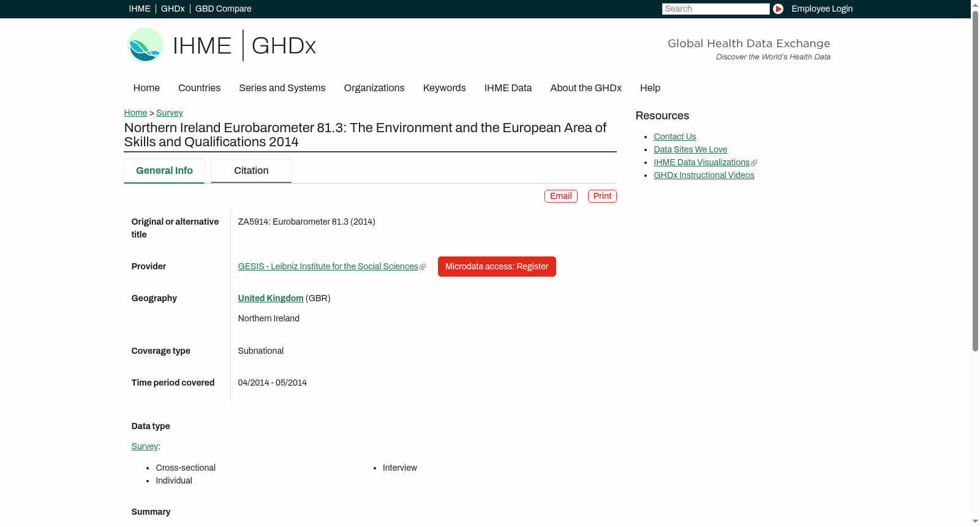Click external-link icon beside GESIS provider
980x527 pixels.
point(423,267)
